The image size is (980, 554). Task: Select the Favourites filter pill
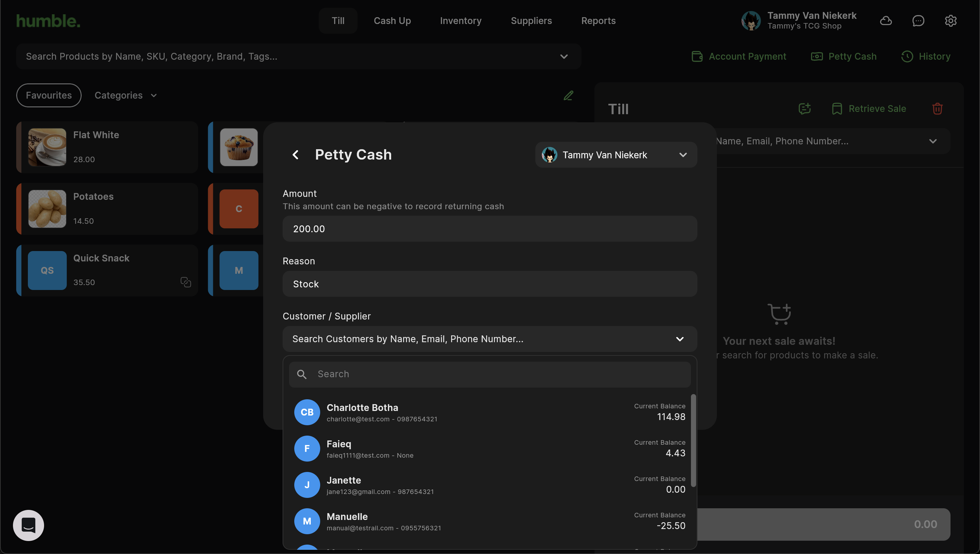tap(49, 95)
